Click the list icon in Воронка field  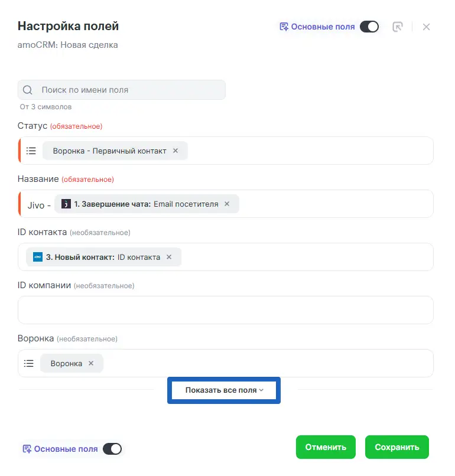point(29,363)
